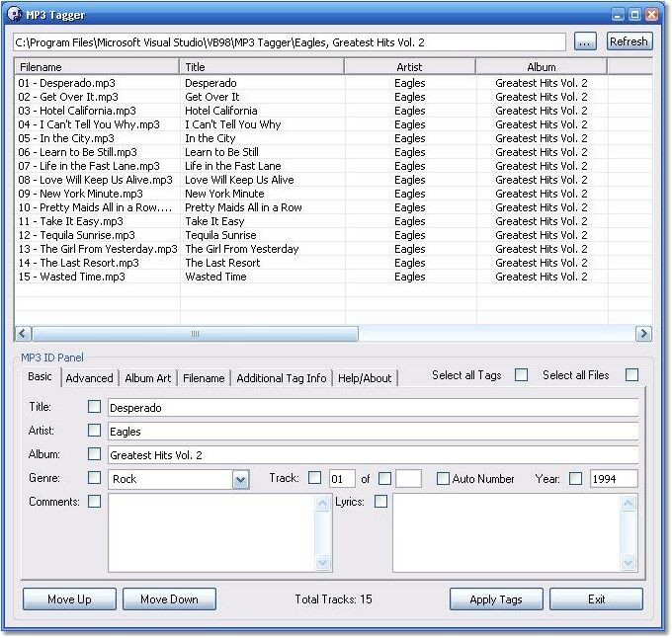Open the Filename tab
672x638 pixels.
pos(204,378)
